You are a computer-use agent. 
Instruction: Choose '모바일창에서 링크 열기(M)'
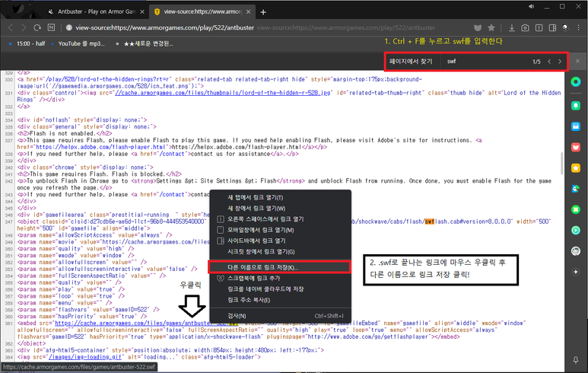[281, 230]
